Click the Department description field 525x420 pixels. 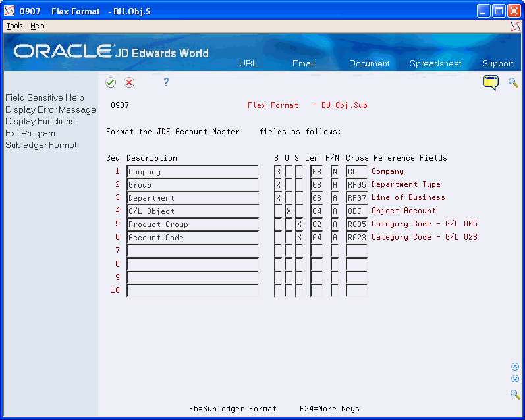click(192, 197)
